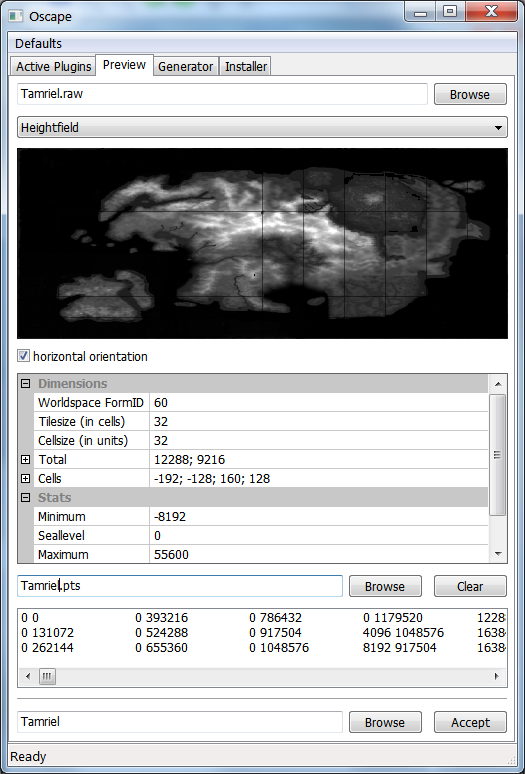Expand the Cells row
This screenshot has width=525, height=774.
coord(26,479)
